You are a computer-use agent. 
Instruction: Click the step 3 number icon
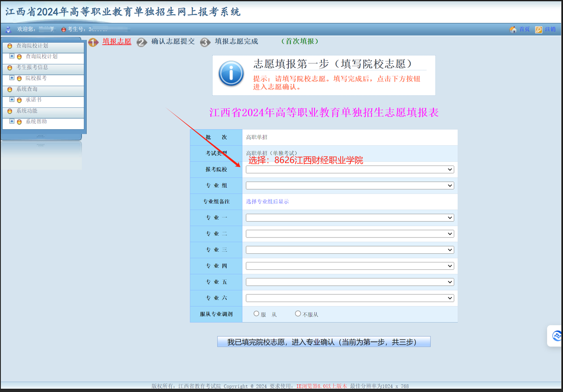coord(205,42)
